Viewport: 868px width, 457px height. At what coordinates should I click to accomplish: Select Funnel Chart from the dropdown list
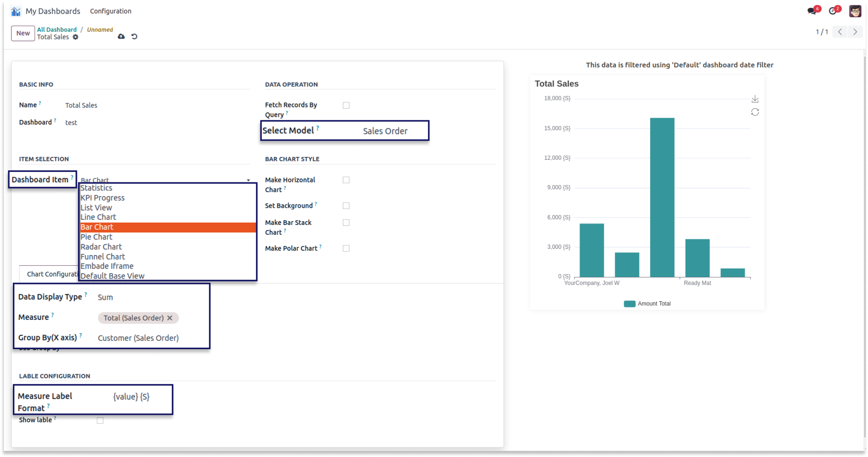click(x=103, y=256)
